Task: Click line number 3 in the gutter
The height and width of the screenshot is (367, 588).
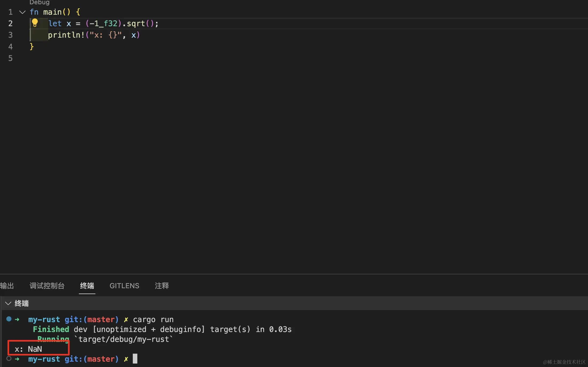Action: point(10,35)
